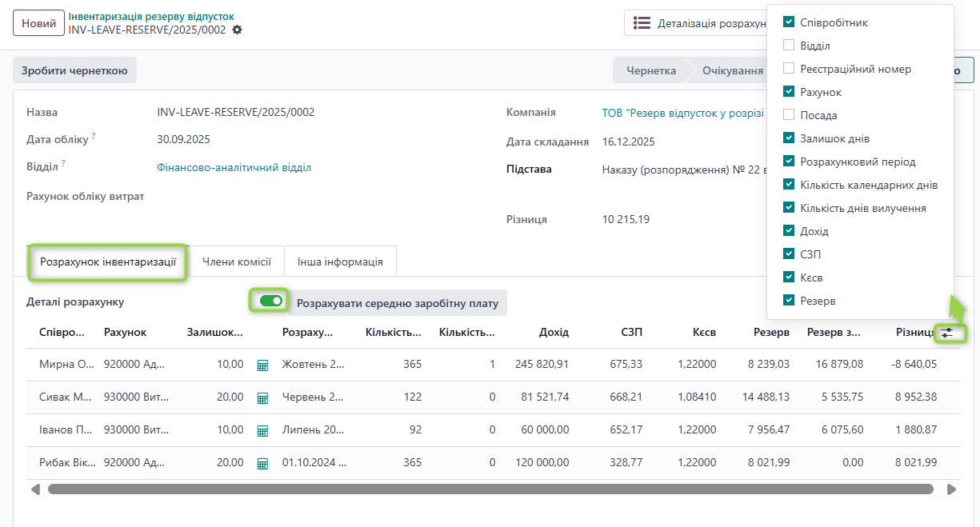This screenshot has width=980, height=527.
Task: Enable the Відділ column checkbox
Action: pyautogui.click(x=789, y=46)
